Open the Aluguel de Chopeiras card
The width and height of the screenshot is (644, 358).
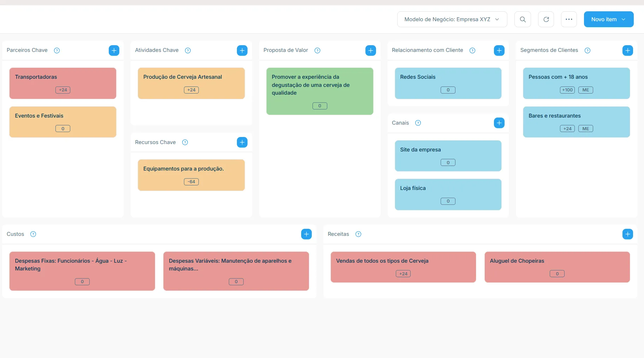point(557,267)
